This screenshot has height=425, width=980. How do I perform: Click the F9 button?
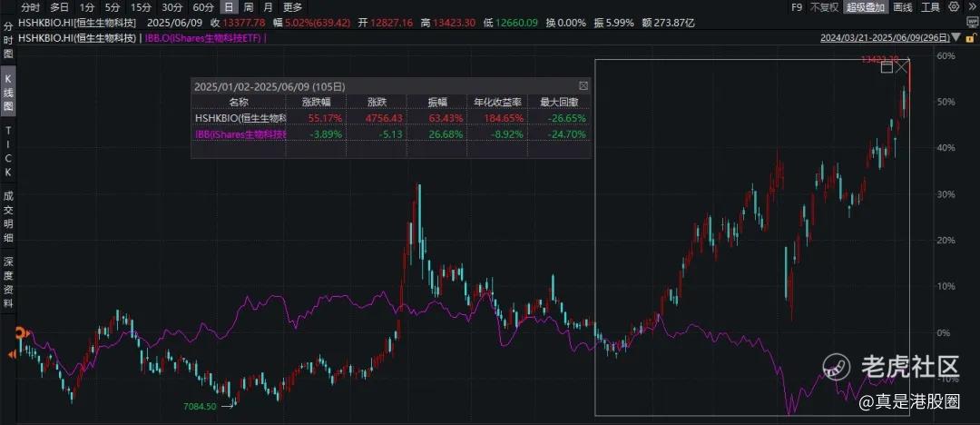tap(797, 7)
